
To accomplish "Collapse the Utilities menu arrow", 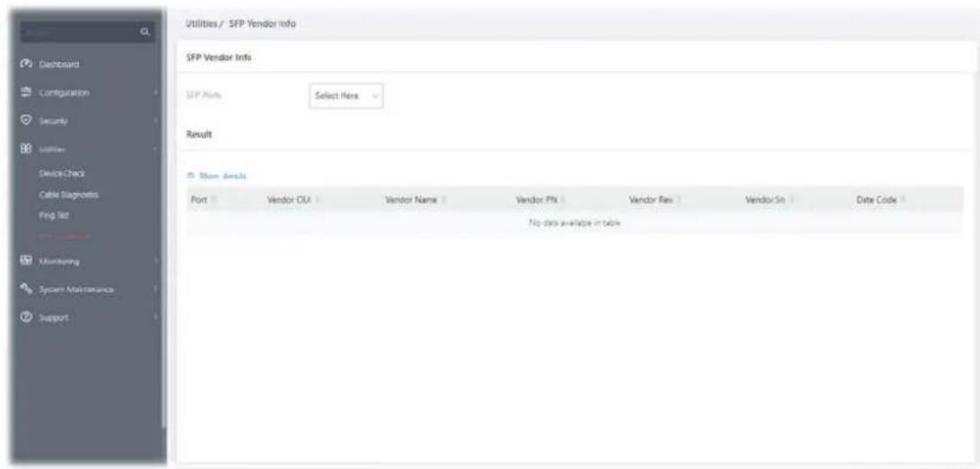I will [157, 149].
